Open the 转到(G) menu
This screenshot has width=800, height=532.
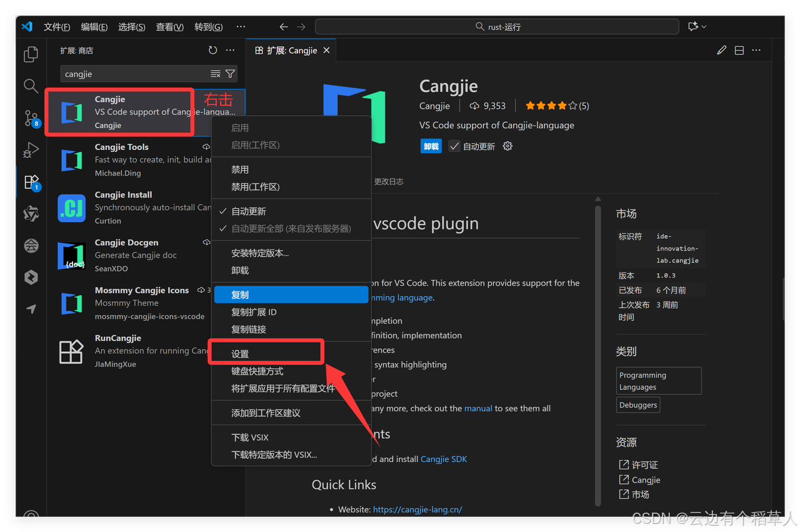pyautogui.click(x=208, y=27)
